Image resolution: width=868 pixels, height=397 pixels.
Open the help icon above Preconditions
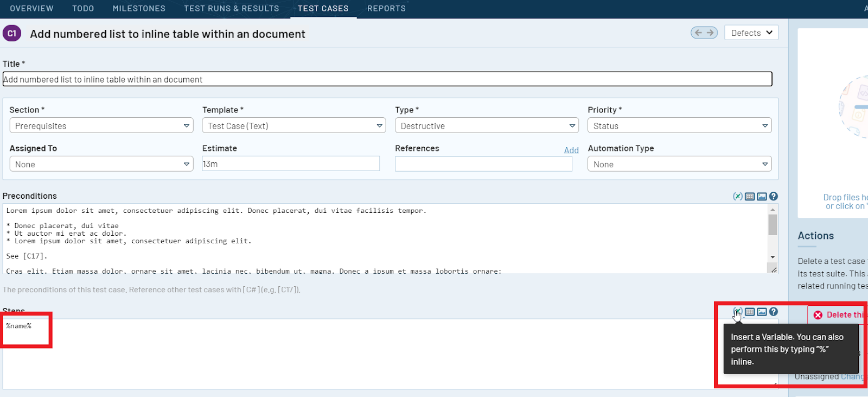click(x=774, y=197)
